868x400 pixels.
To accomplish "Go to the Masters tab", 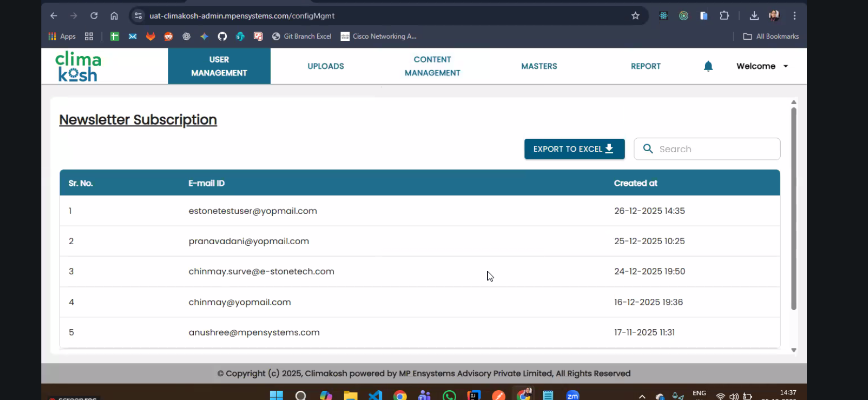I will click(x=539, y=66).
